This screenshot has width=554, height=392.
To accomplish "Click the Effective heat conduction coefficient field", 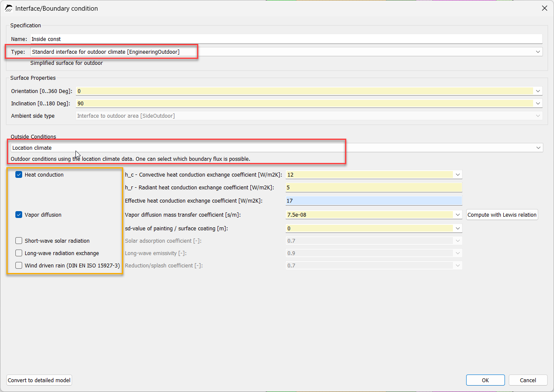I will (374, 201).
